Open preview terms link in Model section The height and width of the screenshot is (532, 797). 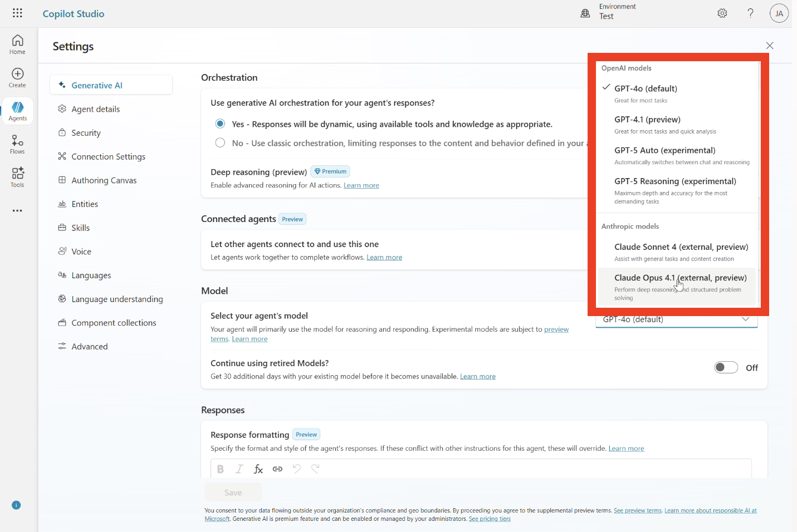point(556,329)
